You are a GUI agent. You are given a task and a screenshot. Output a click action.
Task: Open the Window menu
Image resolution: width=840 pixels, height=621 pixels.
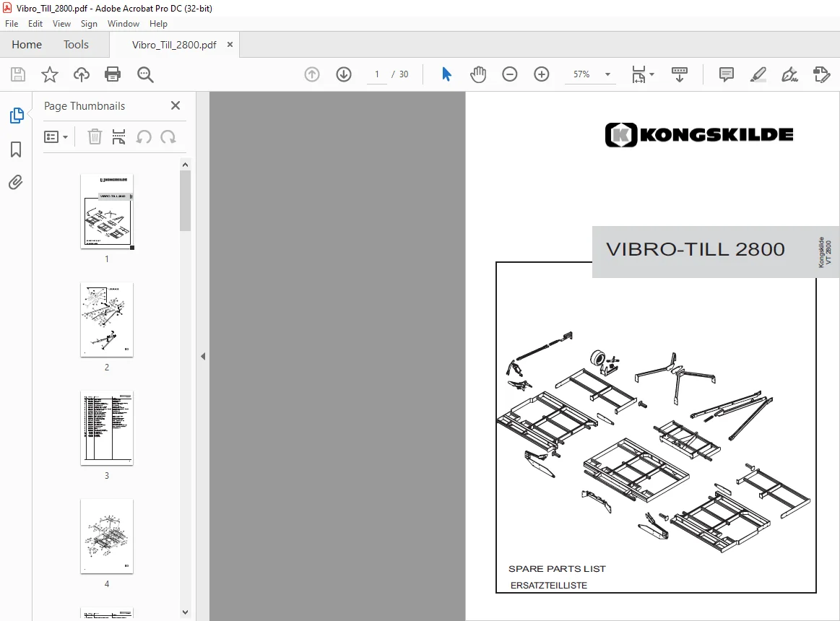[x=124, y=24]
